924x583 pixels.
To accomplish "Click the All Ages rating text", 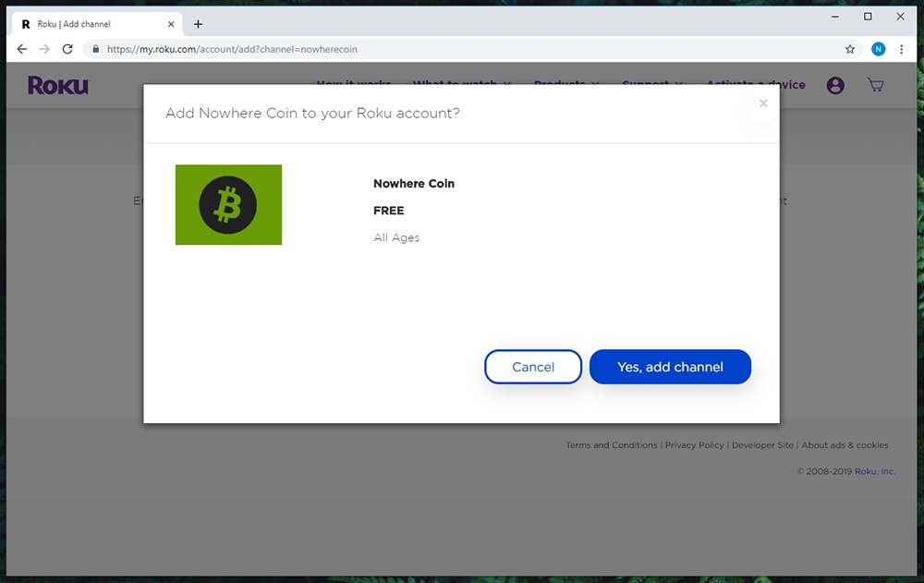I will [396, 237].
